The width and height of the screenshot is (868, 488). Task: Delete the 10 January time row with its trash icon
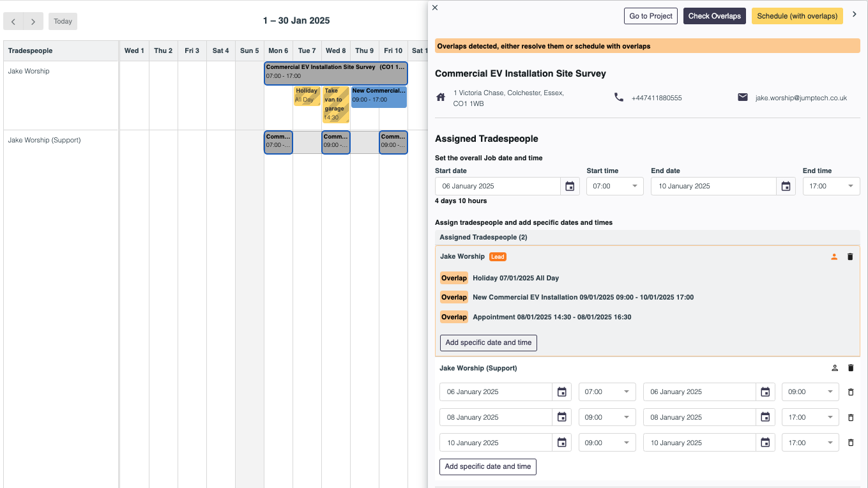point(850,442)
